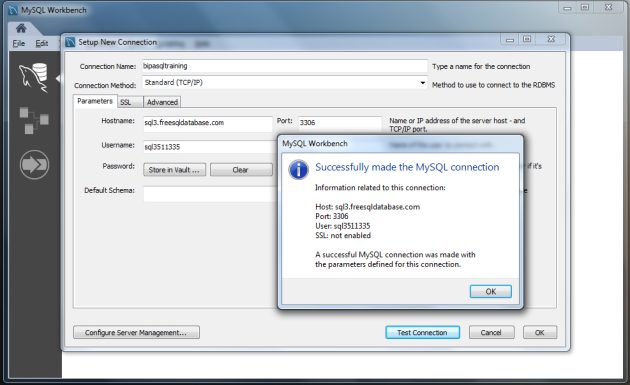Expand the Connection Method dropdown
This screenshot has height=385, width=630.
423,83
